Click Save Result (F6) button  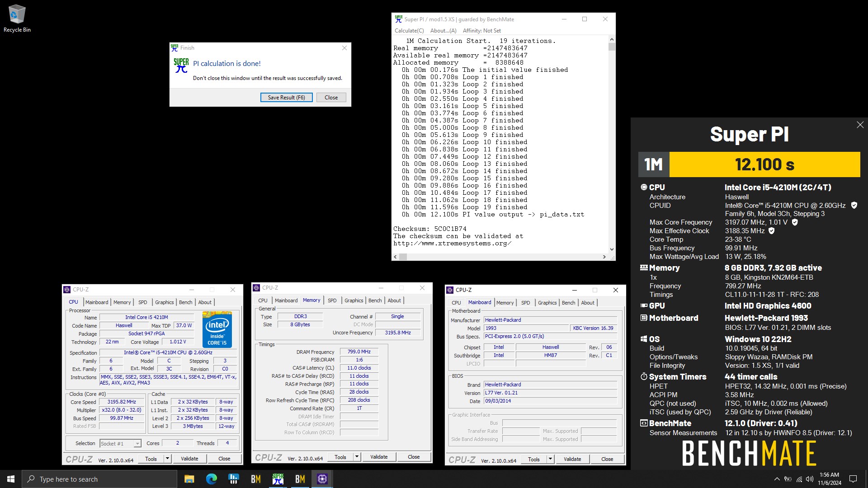pos(286,97)
